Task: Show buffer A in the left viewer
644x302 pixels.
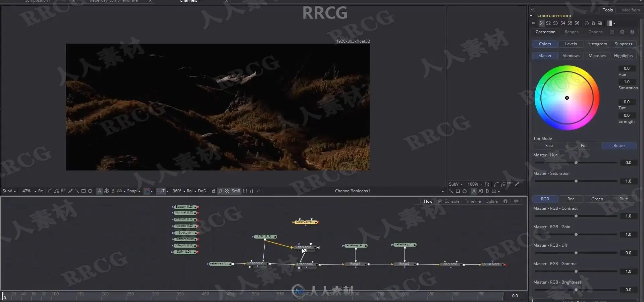Action: click(100, 191)
